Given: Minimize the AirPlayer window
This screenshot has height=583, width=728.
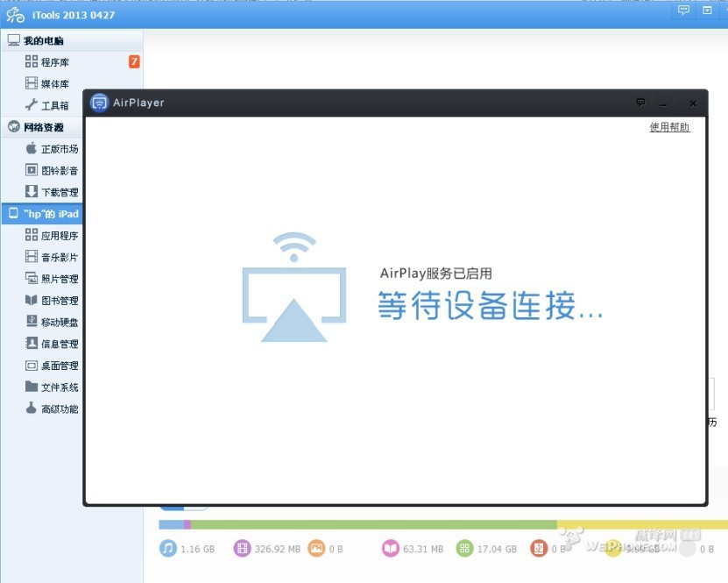Looking at the screenshot, I should click(663, 104).
